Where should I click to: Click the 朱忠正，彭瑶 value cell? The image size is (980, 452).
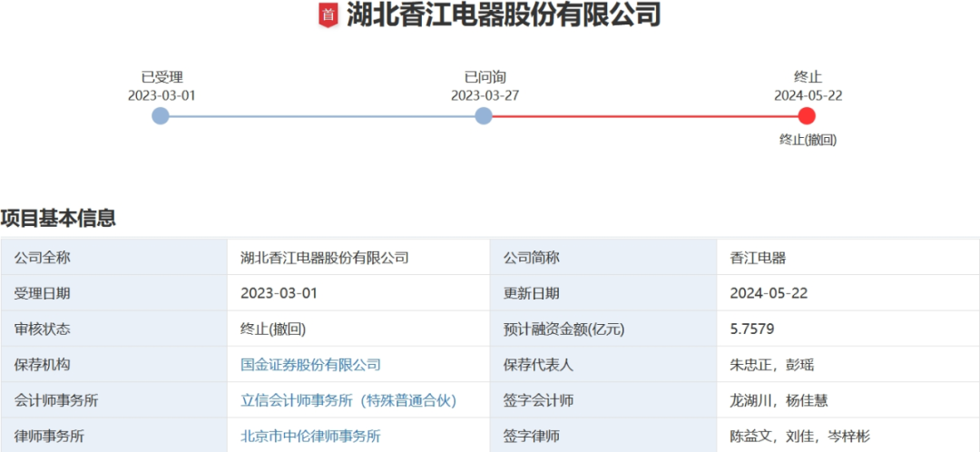pos(848,365)
